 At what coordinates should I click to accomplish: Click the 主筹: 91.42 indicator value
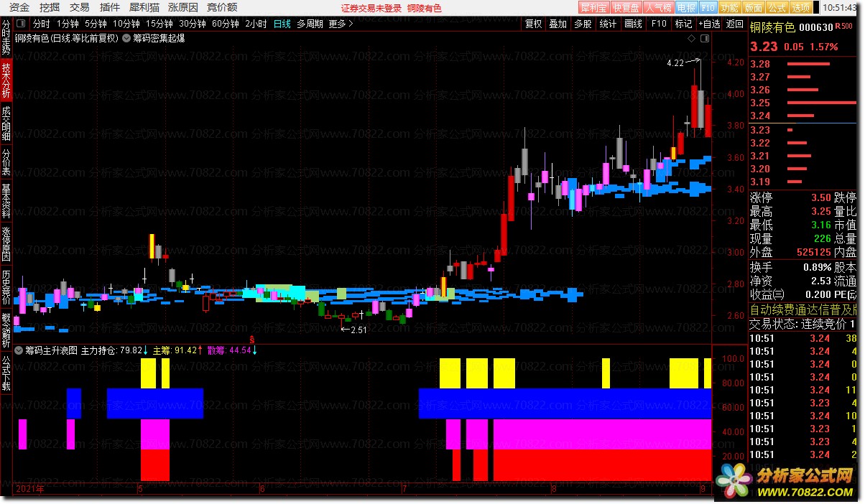[177, 351]
